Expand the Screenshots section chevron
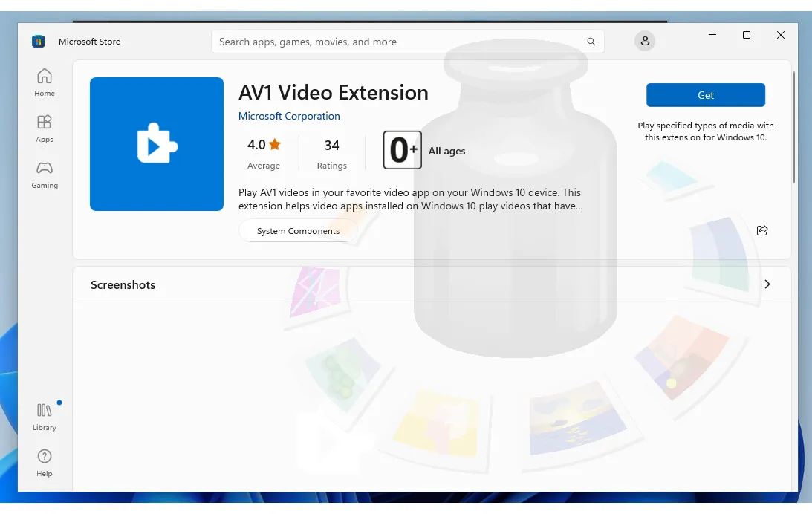The width and height of the screenshot is (812, 514). [x=767, y=284]
